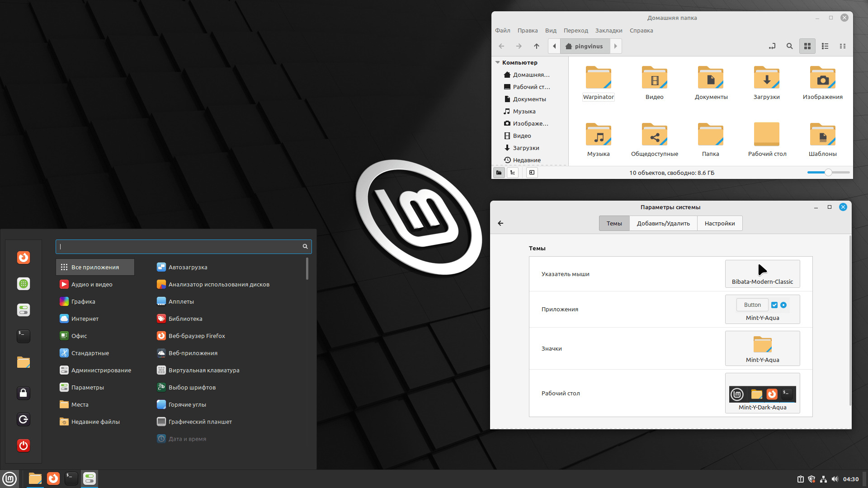Select the Интернет category in the menu
Screen dimensions: 868x488
85,319
